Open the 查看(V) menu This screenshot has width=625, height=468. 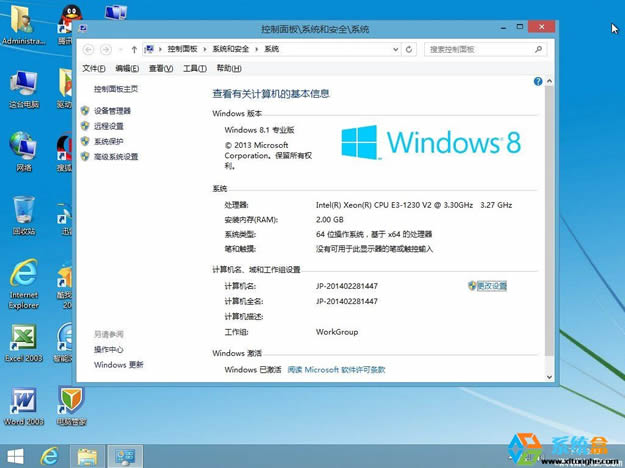click(x=160, y=68)
